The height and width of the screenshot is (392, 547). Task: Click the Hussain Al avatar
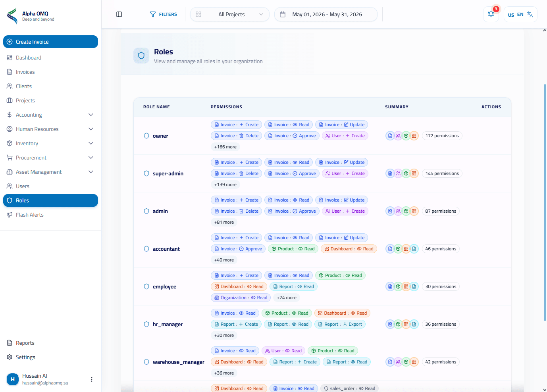pos(13,379)
